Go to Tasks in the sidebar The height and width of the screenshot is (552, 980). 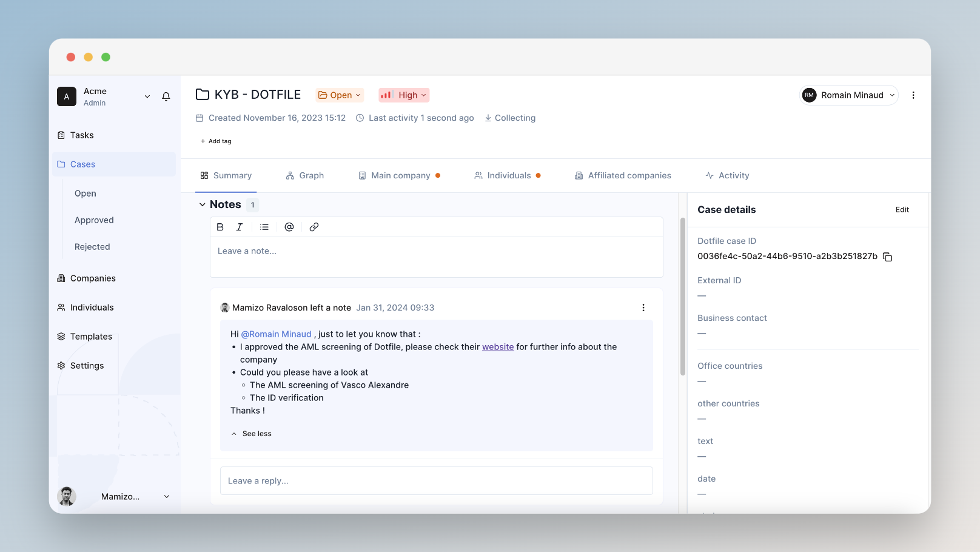[114, 135]
